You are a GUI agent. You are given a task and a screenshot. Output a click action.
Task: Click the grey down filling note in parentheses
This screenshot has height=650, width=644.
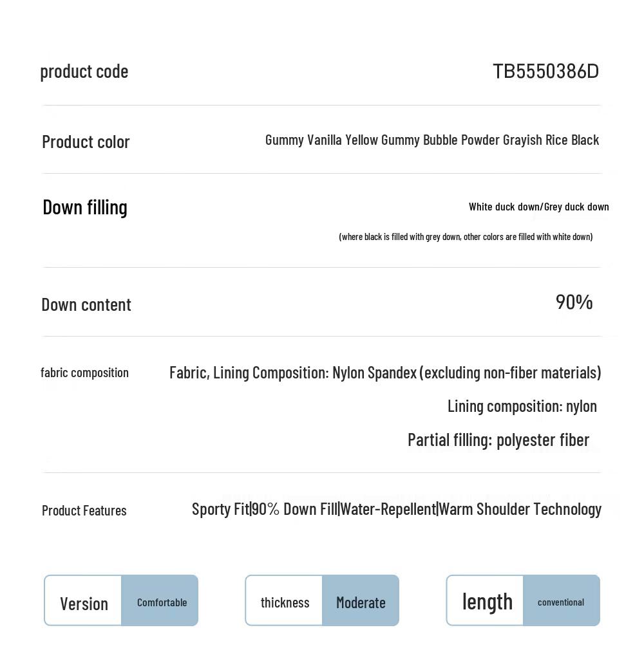[x=466, y=237]
